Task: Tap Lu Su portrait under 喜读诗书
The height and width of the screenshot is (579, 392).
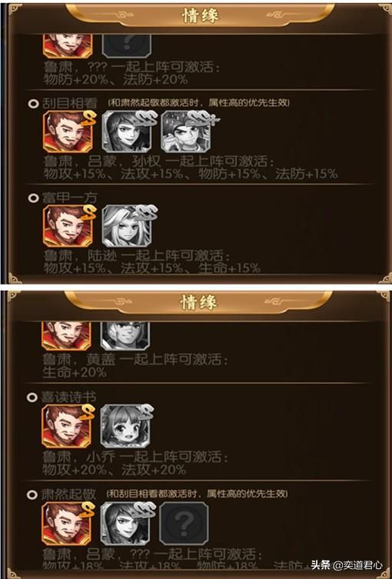Action: [x=66, y=427]
